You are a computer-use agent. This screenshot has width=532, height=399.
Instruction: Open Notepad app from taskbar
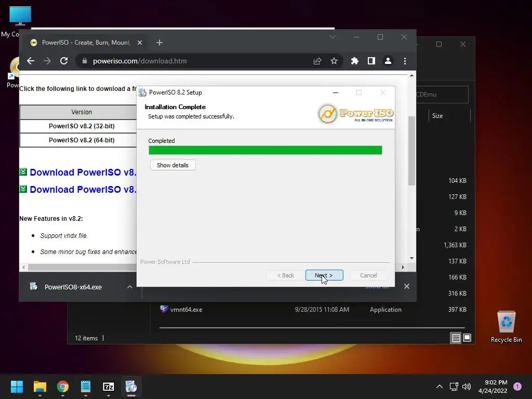86,387
